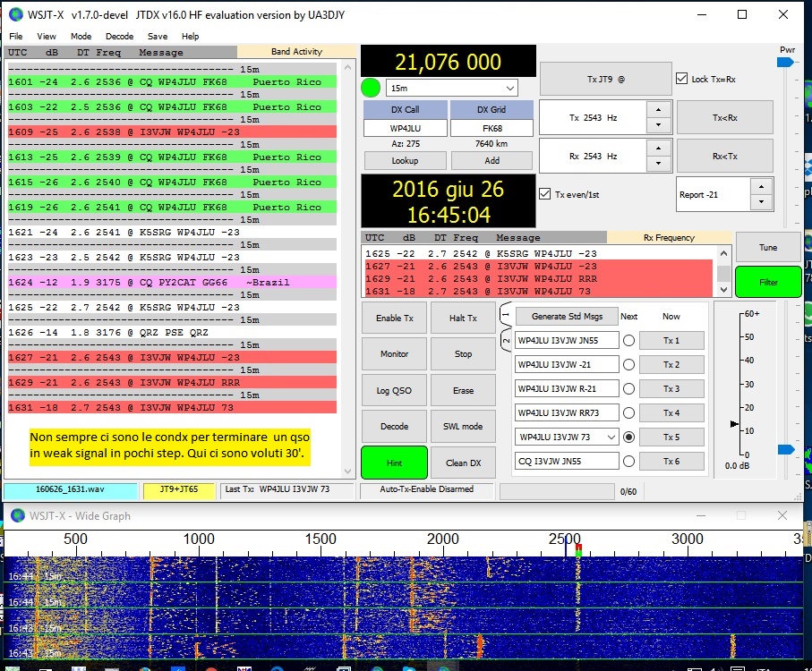
Task: Click the Stop button
Action: coord(463,354)
